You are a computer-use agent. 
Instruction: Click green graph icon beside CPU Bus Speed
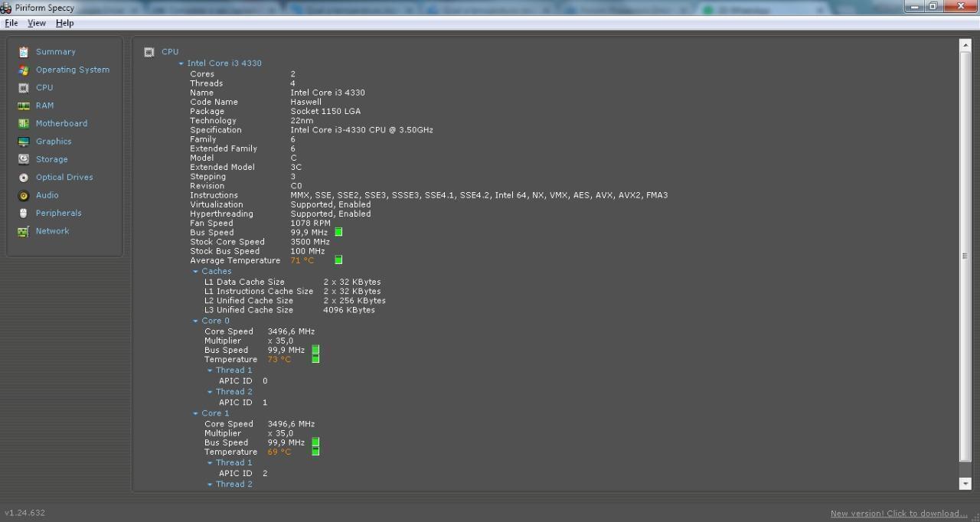(x=338, y=232)
